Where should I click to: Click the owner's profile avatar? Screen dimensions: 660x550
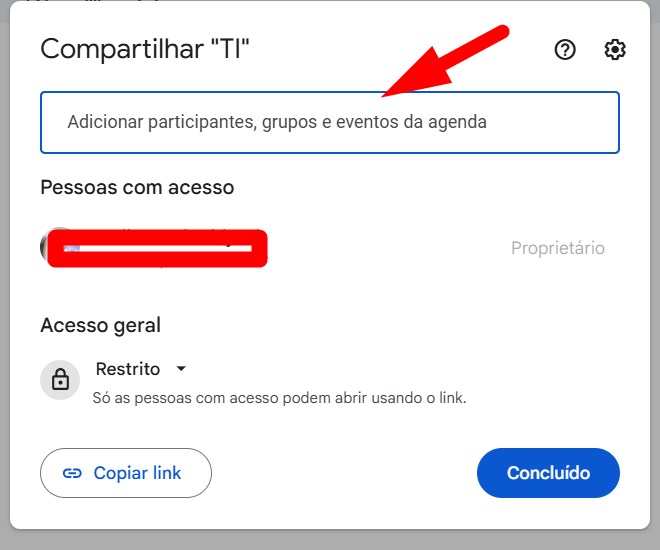50,244
